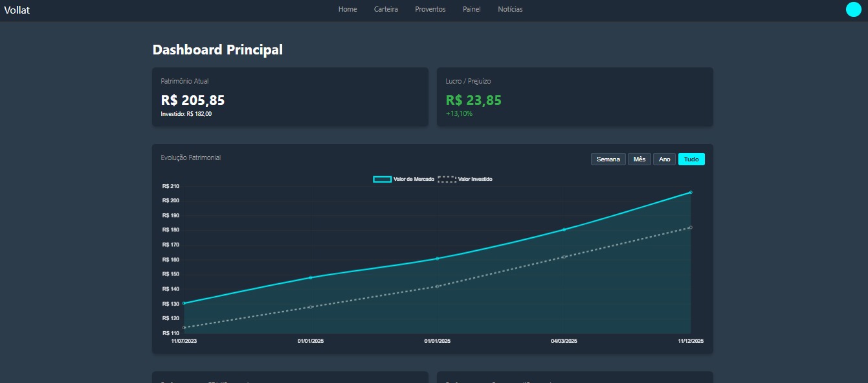Open the Carteira page
Screen dimensions: 868x383
(x=386, y=9)
